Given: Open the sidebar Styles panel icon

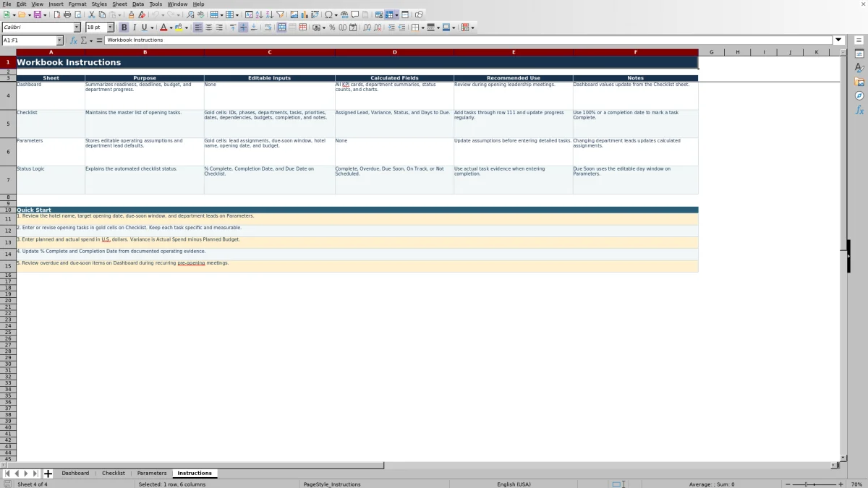Looking at the screenshot, I should pos(859,68).
